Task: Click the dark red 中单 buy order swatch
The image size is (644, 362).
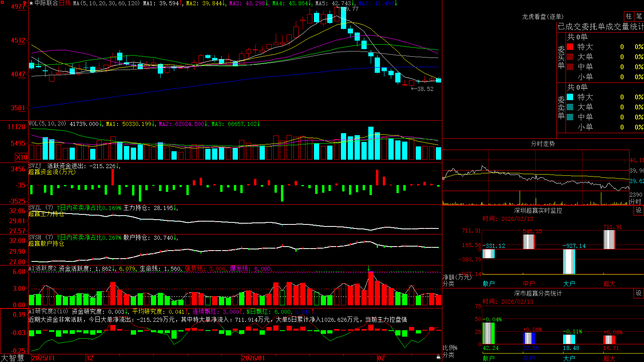Action: pos(570,67)
